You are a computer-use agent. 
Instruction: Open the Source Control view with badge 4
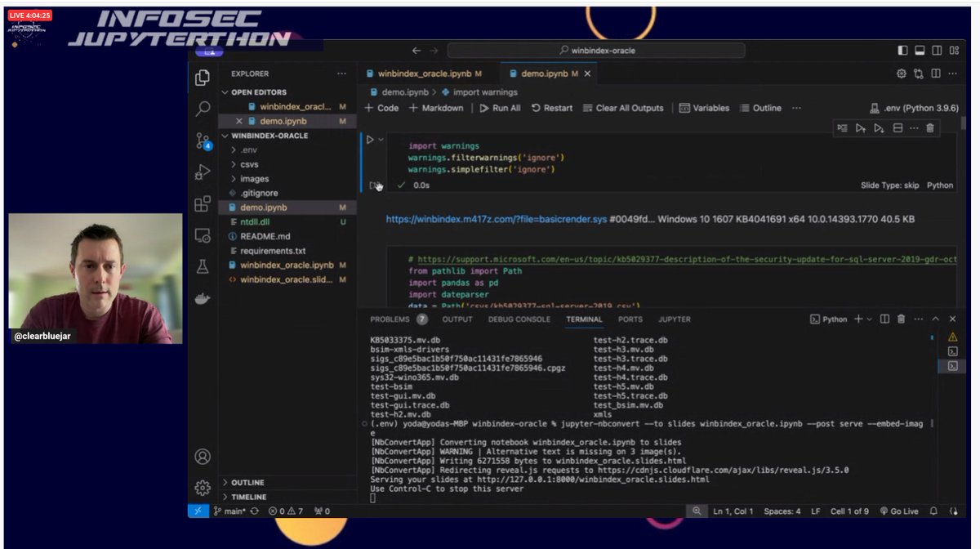click(x=203, y=141)
